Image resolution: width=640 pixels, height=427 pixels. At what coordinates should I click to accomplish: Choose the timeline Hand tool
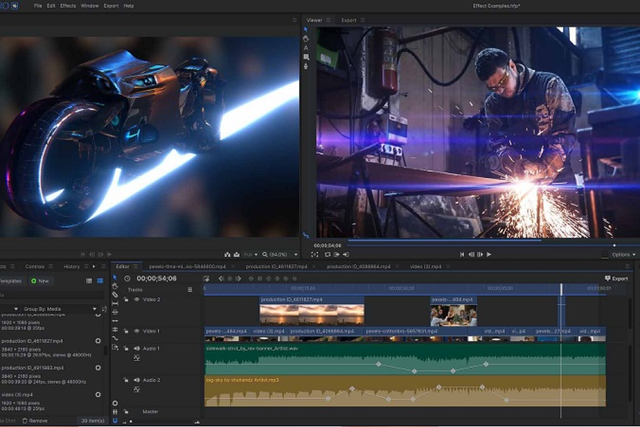click(x=115, y=286)
